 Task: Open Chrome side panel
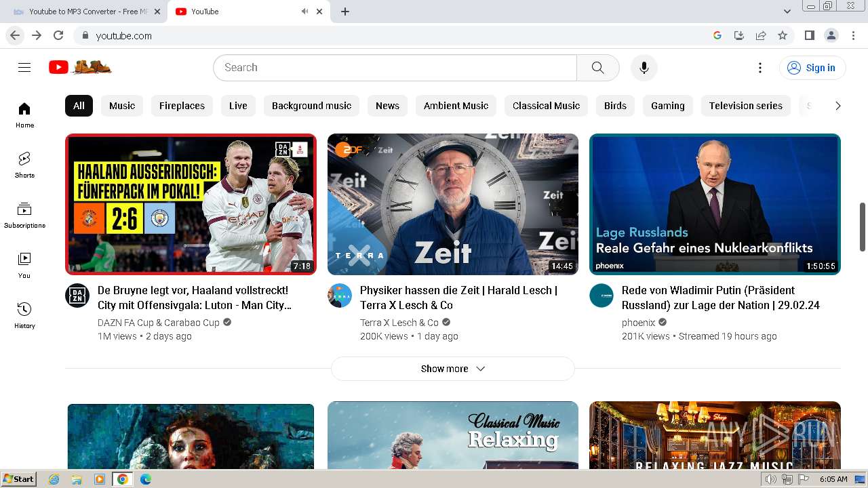809,35
